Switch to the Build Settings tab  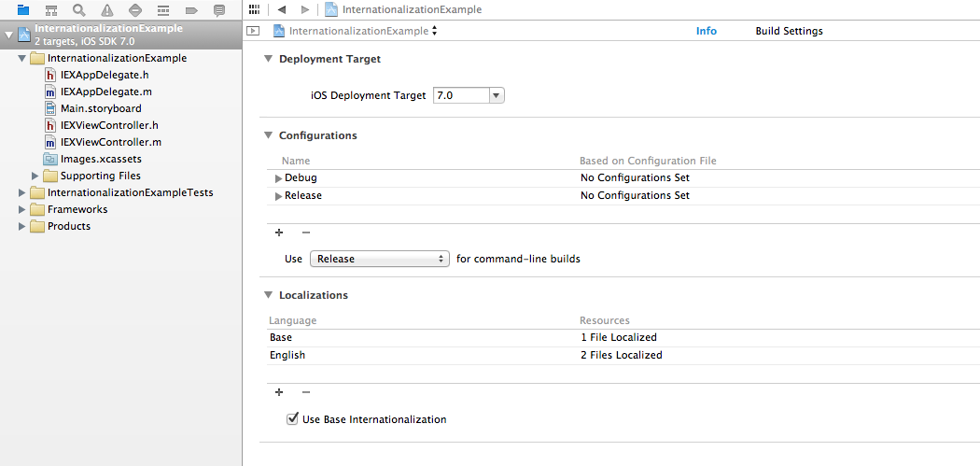pyautogui.click(x=790, y=31)
